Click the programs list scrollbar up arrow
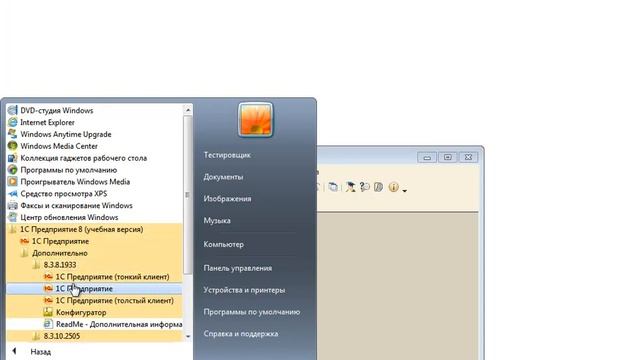This screenshot has height=360, width=640. click(188, 110)
